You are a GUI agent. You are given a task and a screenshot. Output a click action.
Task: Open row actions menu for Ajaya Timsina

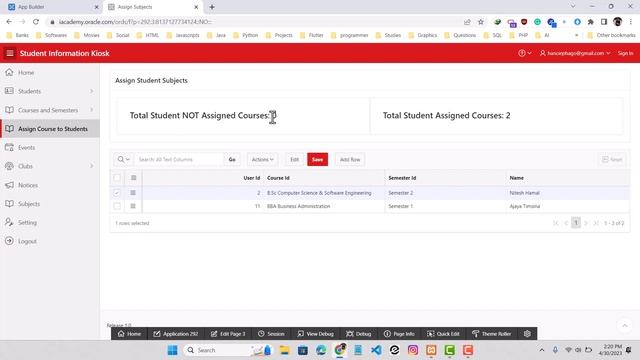(133, 206)
